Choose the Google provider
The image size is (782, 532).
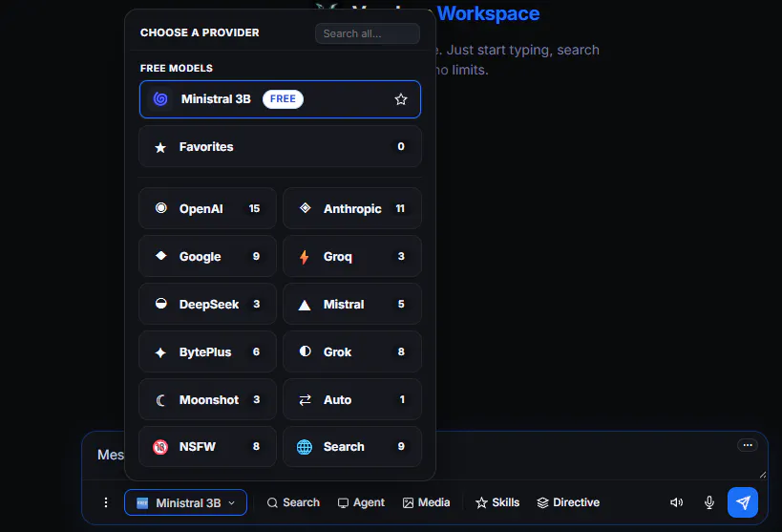[x=207, y=257]
